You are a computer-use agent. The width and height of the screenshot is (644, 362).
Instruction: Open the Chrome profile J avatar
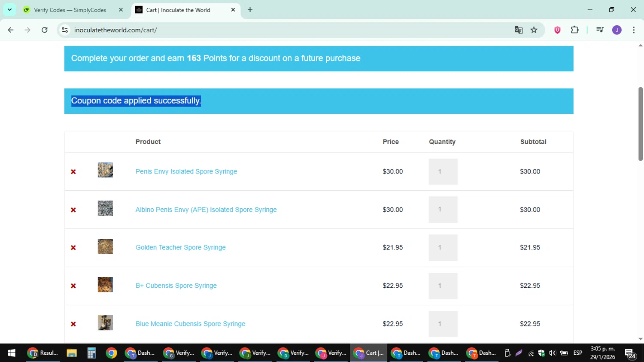(617, 30)
